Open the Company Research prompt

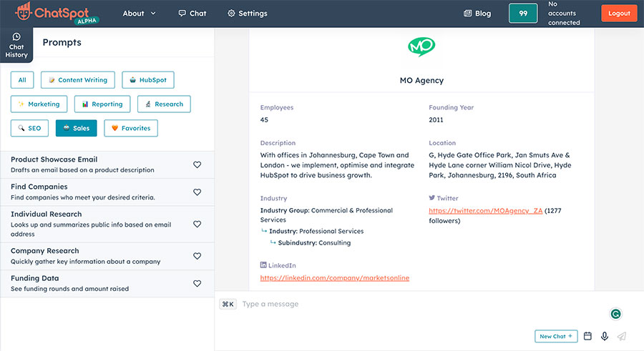point(107,256)
